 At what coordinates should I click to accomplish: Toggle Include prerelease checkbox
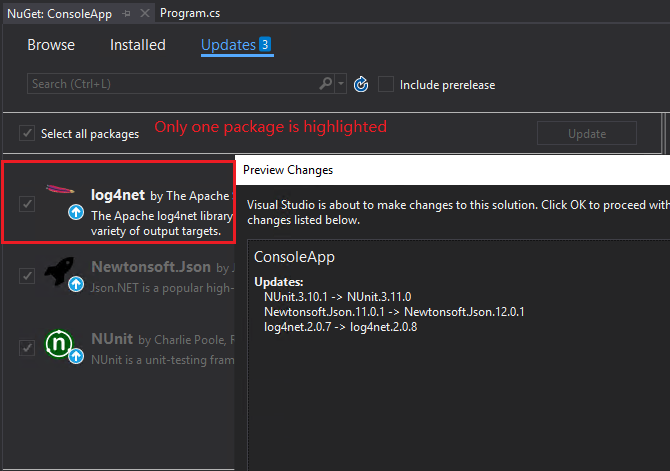tap(386, 84)
